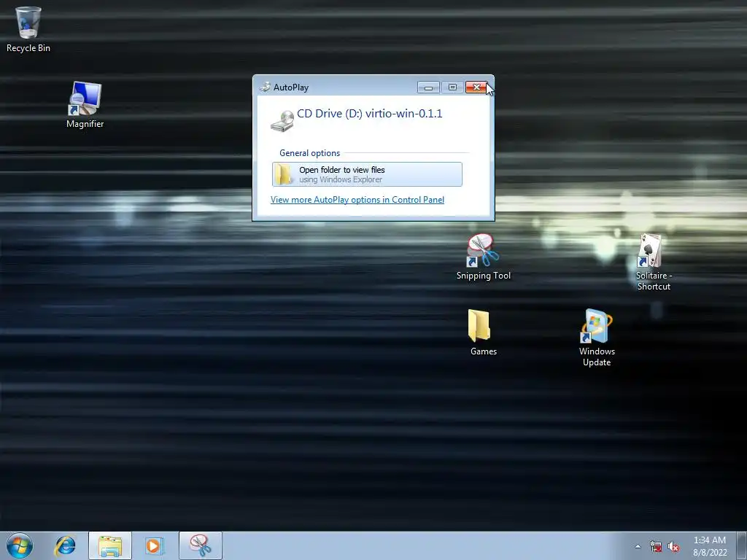Choose Open folder to view files
This screenshot has height=560, width=747.
coord(367,174)
